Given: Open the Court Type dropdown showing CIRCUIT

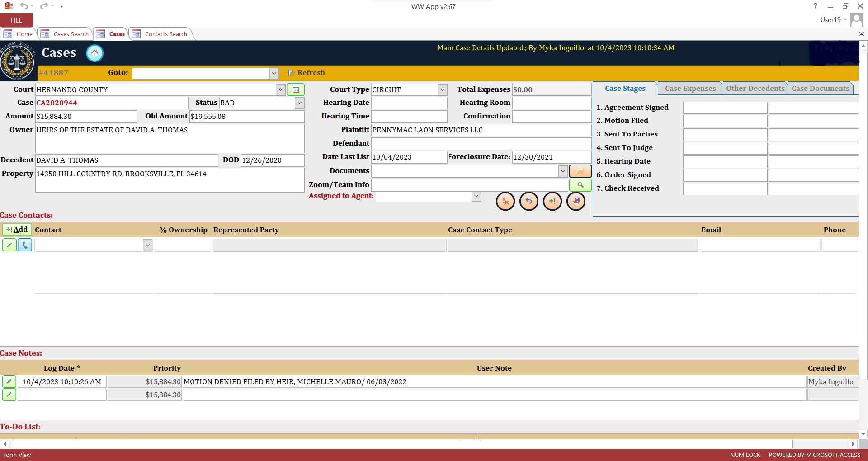Looking at the screenshot, I should coord(442,89).
